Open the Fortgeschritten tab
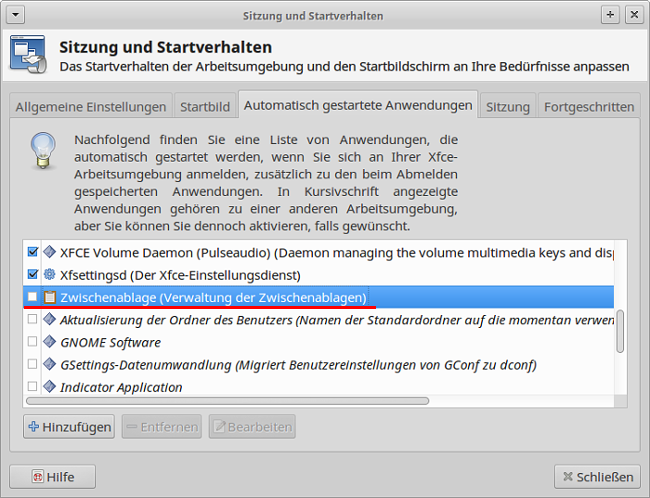 tap(589, 107)
